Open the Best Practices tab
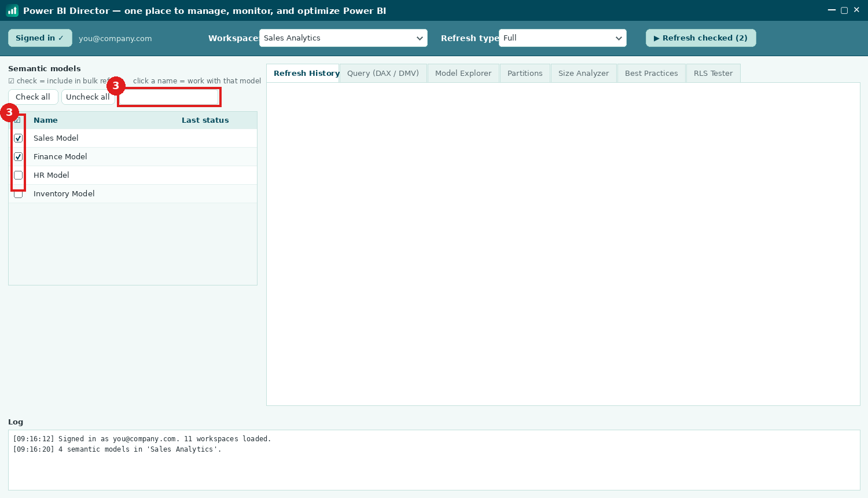Image resolution: width=868 pixels, height=498 pixels. pos(651,74)
